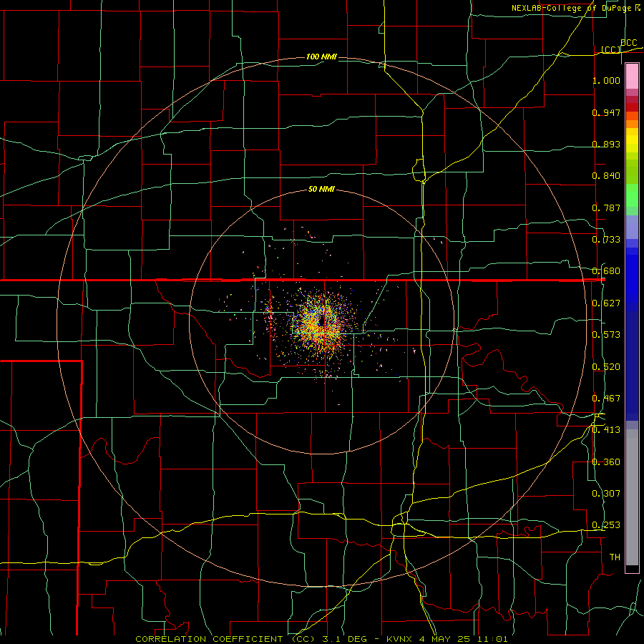Click the 50 NMI range ring label
Image resolution: width=644 pixels, height=644 pixels.
click(x=321, y=190)
